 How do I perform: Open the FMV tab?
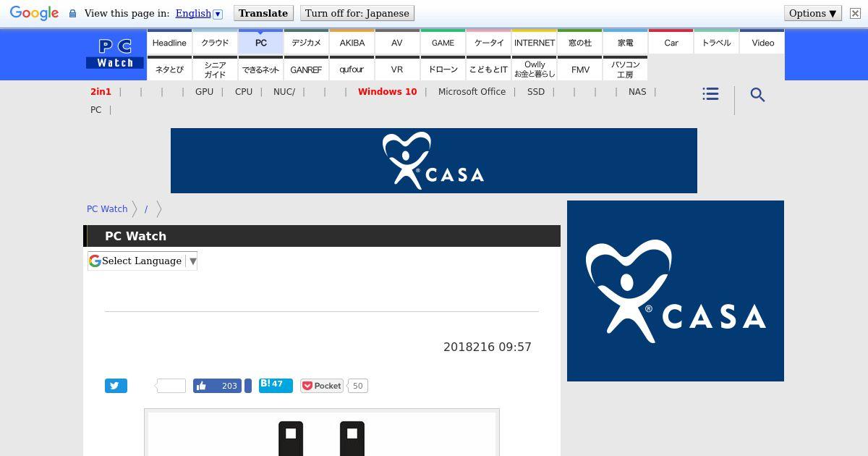pos(579,69)
